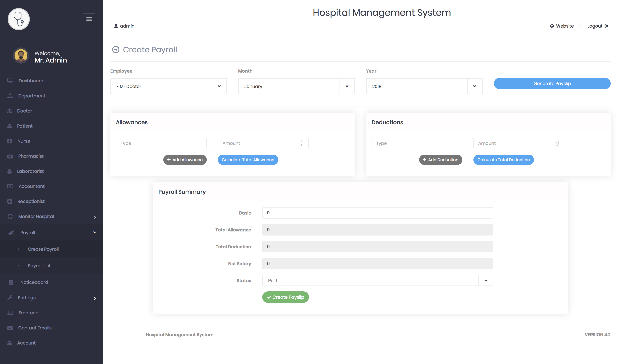Open the Patient menu item
The image size is (618, 364).
point(25,126)
